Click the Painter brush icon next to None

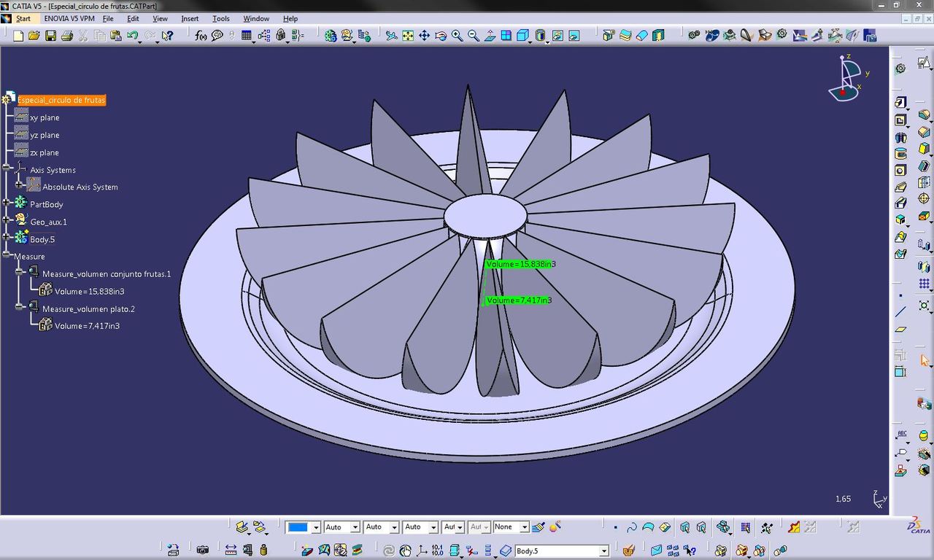539,526
